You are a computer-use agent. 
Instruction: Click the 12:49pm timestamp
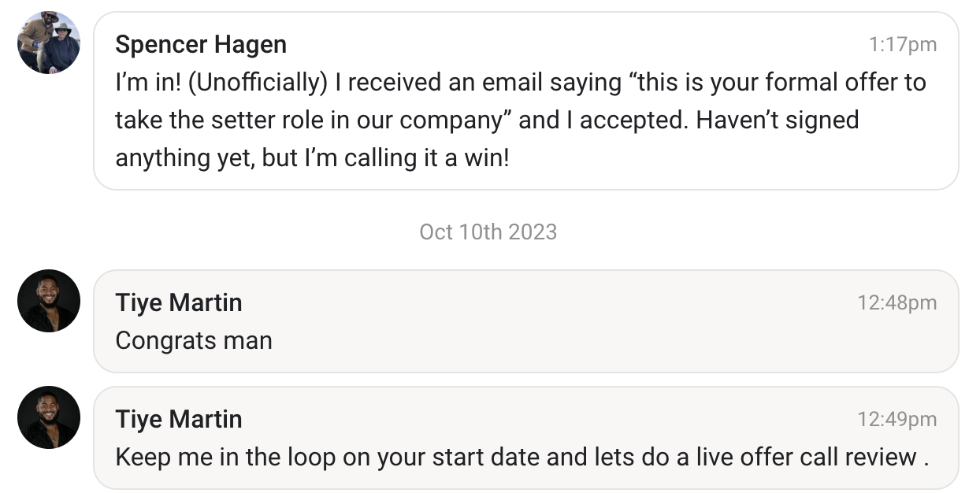click(897, 419)
